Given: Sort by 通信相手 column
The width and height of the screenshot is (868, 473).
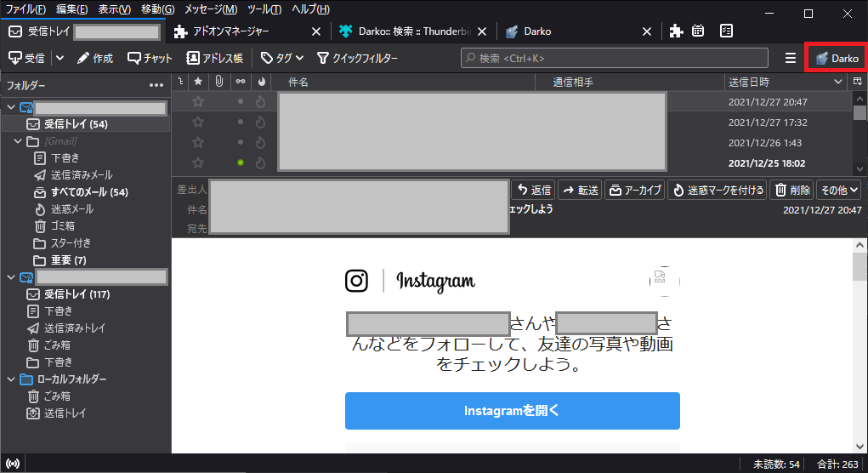Looking at the screenshot, I should 630,82.
